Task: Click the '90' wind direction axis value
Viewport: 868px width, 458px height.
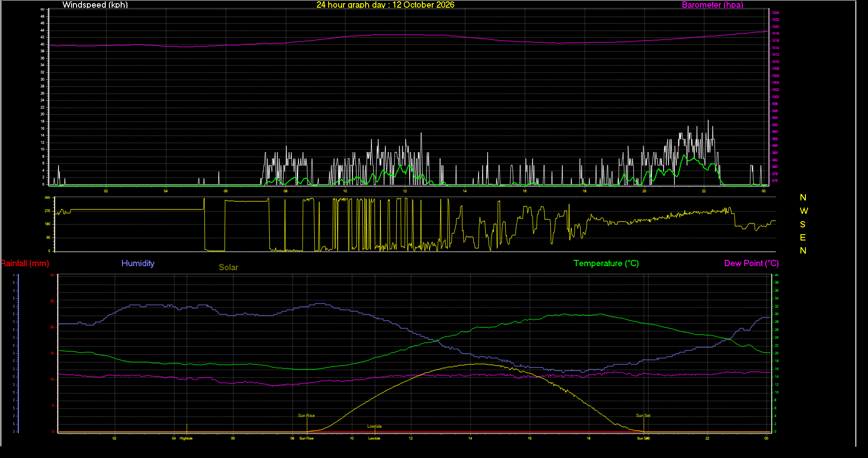Action: (x=48, y=237)
